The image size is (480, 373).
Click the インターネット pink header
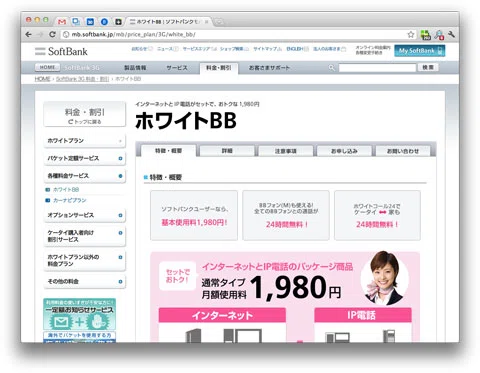point(222,315)
